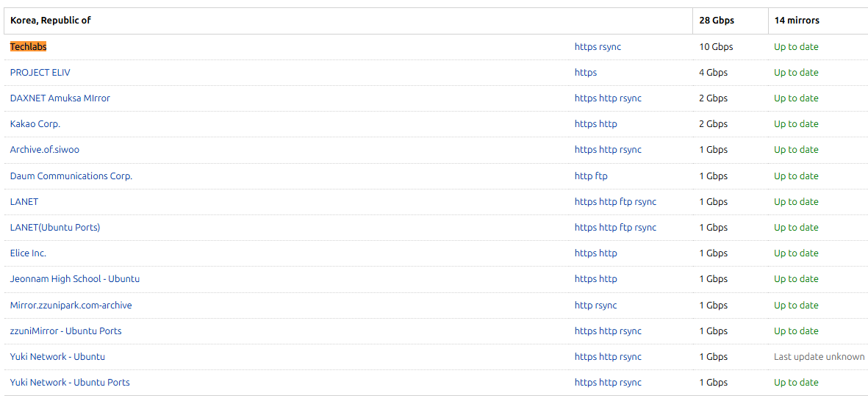Open zzuniMirror - Ubuntu Ports link

(x=66, y=330)
